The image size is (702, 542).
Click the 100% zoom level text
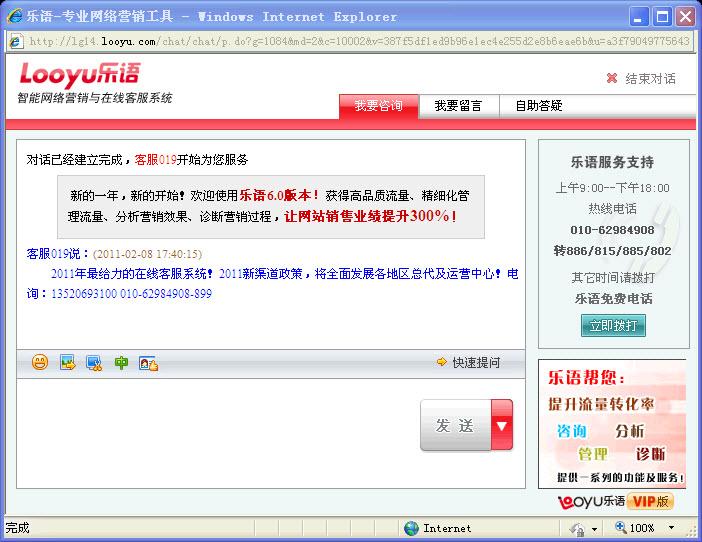(x=642, y=528)
